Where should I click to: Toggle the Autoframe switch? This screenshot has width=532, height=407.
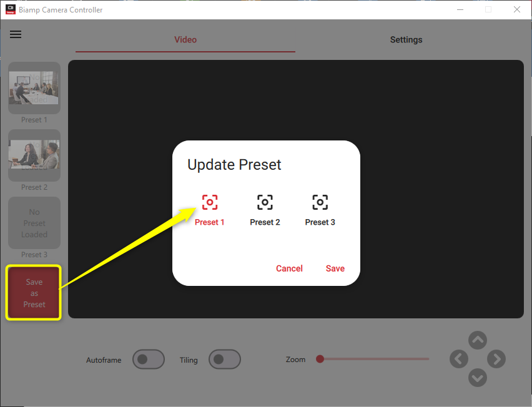tap(149, 360)
